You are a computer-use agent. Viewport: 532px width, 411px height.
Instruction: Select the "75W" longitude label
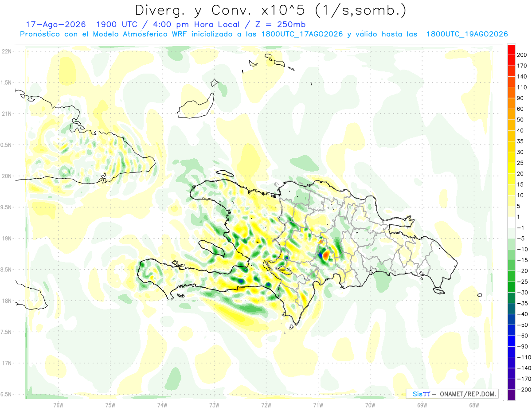pos(110,405)
